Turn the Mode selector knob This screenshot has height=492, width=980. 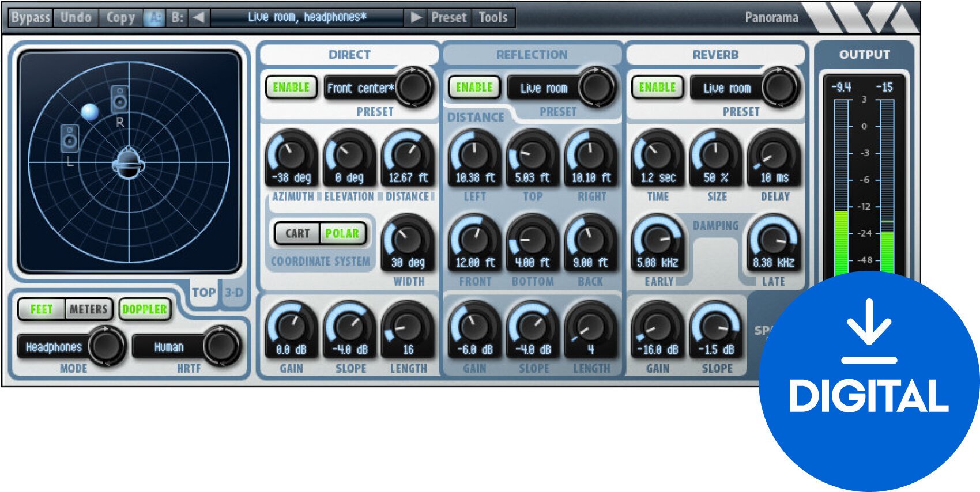(x=107, y=346)
